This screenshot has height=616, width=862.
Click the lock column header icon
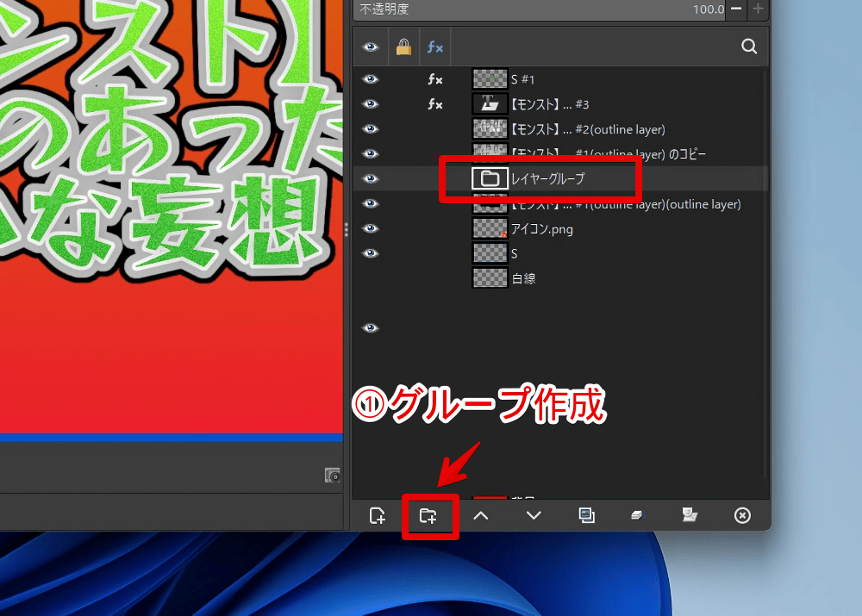click(403, 47)
